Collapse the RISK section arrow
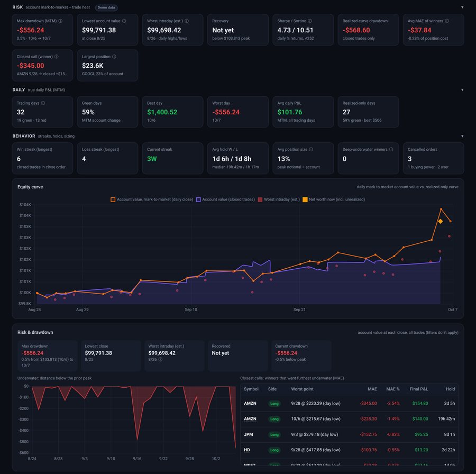The height and width of the screenshot is (474, 476). (x=462, y=7)
